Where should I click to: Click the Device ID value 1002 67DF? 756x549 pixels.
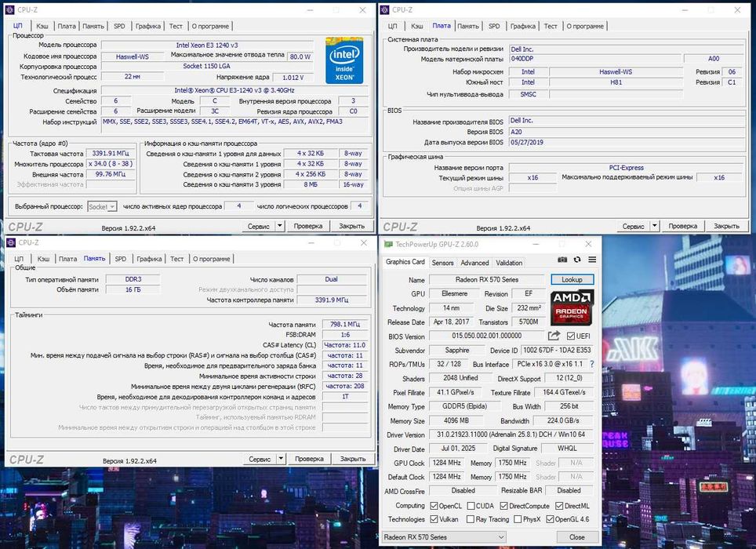point(557,350)
